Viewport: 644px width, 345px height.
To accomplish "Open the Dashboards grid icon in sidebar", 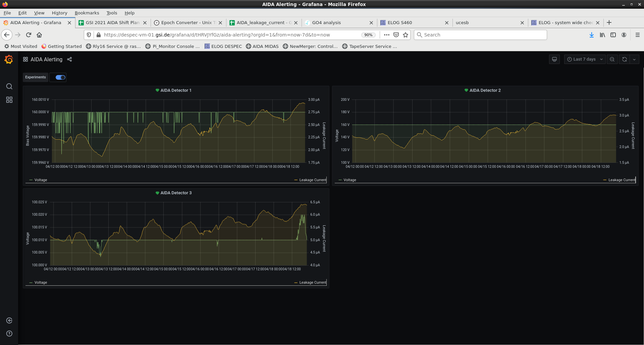I will pyautogui.click(x=9, y=100).
